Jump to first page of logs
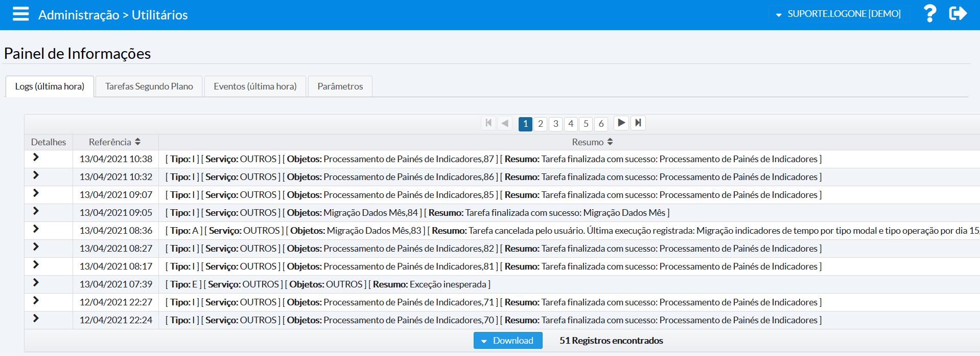The height and width of the screenshot is (356, 980). pyautogui.click(x=488, y=123)
